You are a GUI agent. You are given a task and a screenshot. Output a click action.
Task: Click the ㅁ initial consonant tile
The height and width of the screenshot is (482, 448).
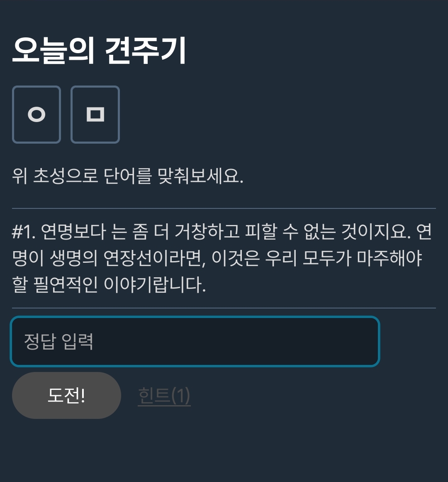95,115
